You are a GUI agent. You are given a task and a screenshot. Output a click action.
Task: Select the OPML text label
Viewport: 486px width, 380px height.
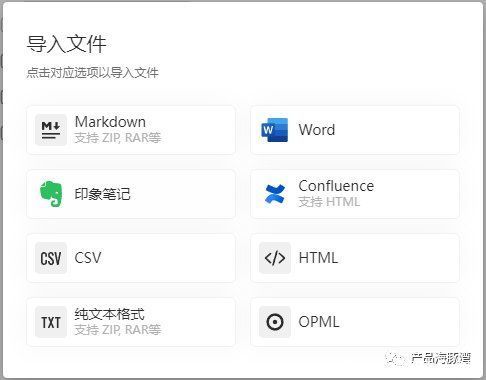point(319,322)
